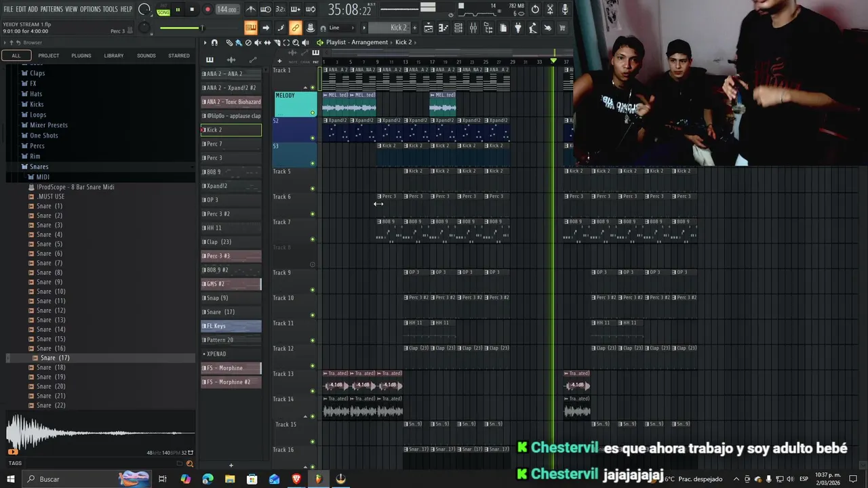Switch to the STARRED browser tab
868x488 pixels.
click(179, 56)
